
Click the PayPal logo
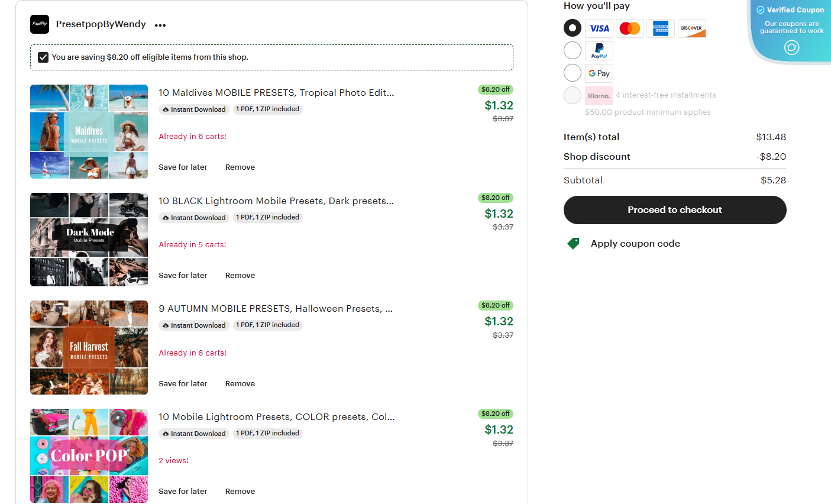coord(599,50)
